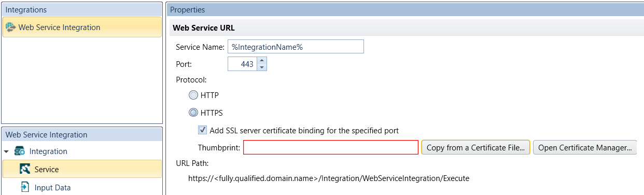Toggle Add SSL server certificate binding checkbox
Viewport: 644px width, 195px height.
pos(203,130)
